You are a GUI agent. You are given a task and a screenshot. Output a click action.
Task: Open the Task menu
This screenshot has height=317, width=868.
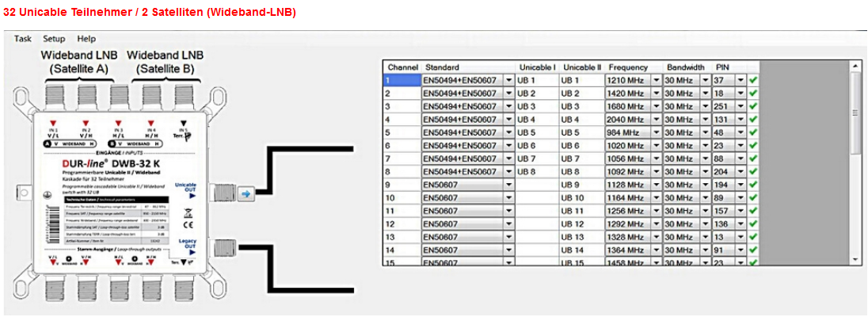[x=23, y=38]
